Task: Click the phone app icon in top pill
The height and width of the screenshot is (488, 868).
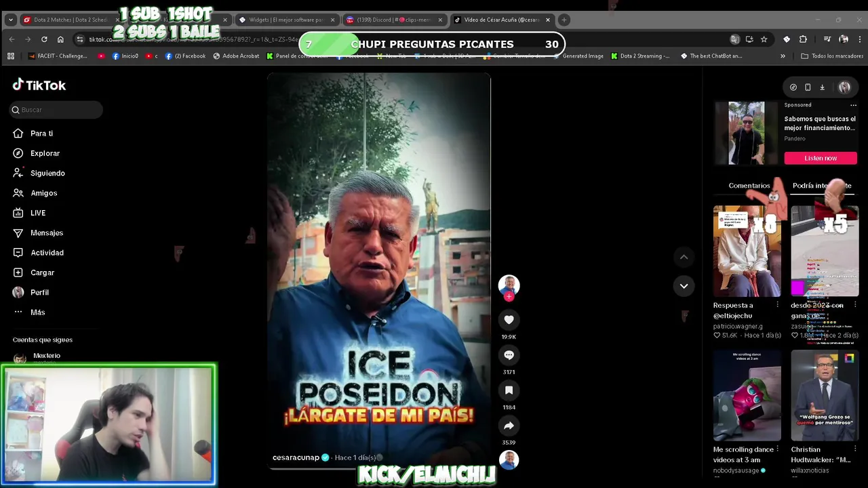Action: point(808,87)
